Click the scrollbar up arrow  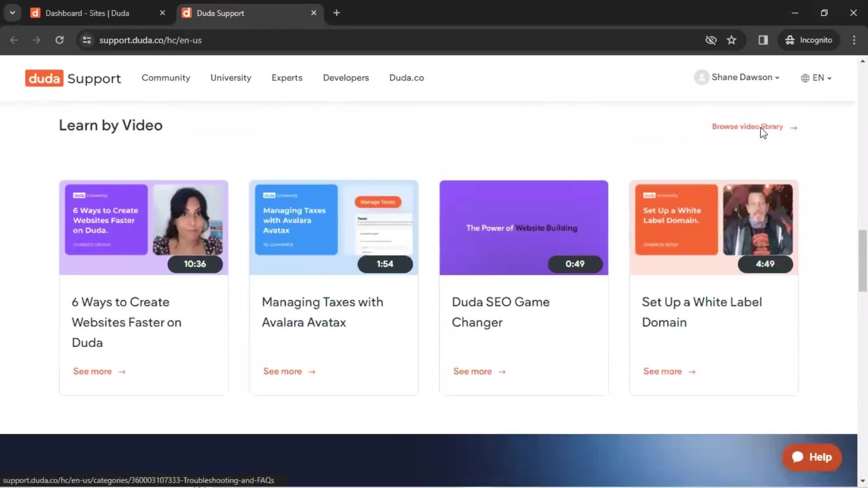pos(863,61)
